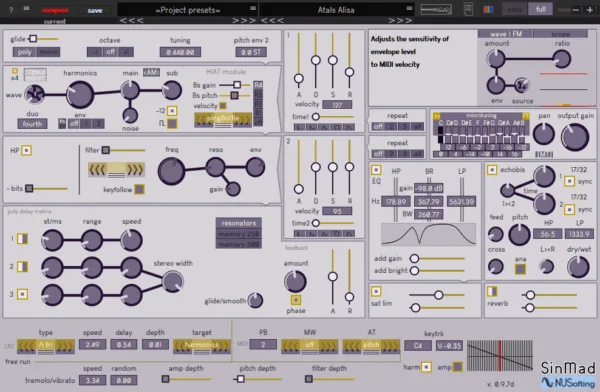Click the AM mode button
Image resolution: width=600 pixels, height=392 pixels.
pyautogui.click(x=151, y=72)
